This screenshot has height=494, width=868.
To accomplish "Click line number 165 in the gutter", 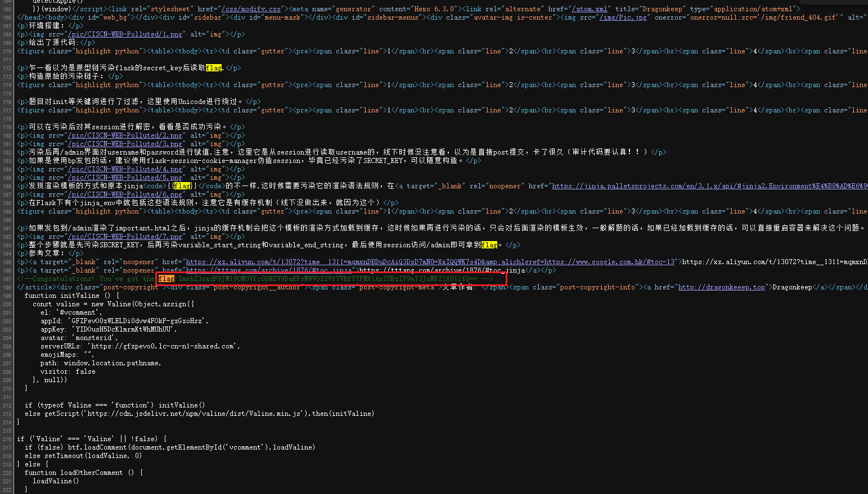I will tap(7, 9).
